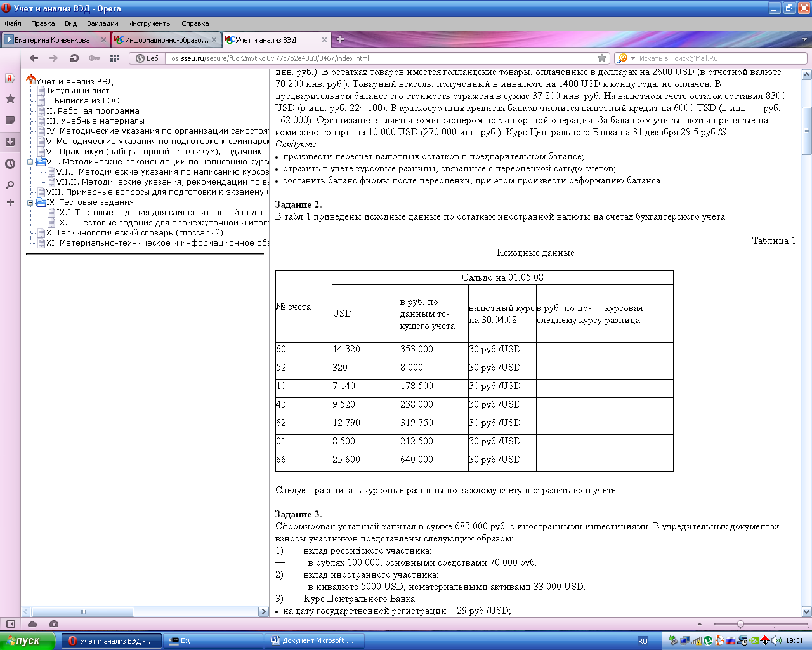The height and width of the screenshot is (650, 812).
Task: Click the tree pane horizontal scrollbar thumb
Action: 83,612
